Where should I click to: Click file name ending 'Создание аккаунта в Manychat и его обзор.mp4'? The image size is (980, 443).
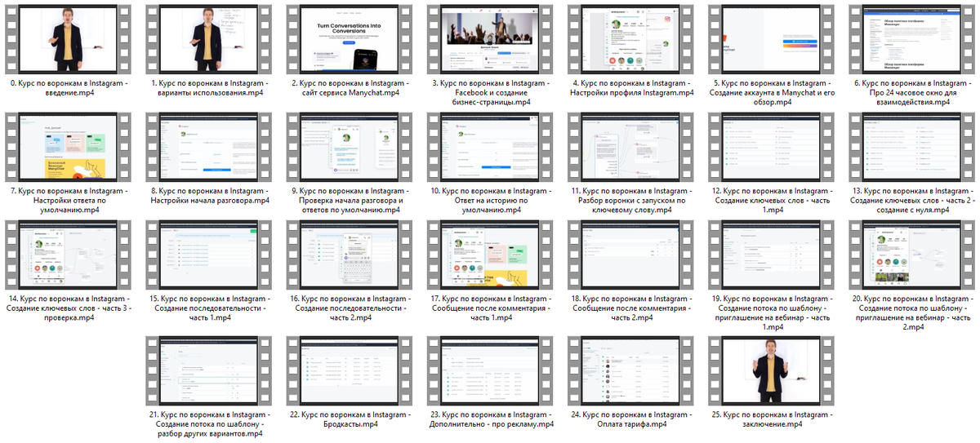point(771,93)
